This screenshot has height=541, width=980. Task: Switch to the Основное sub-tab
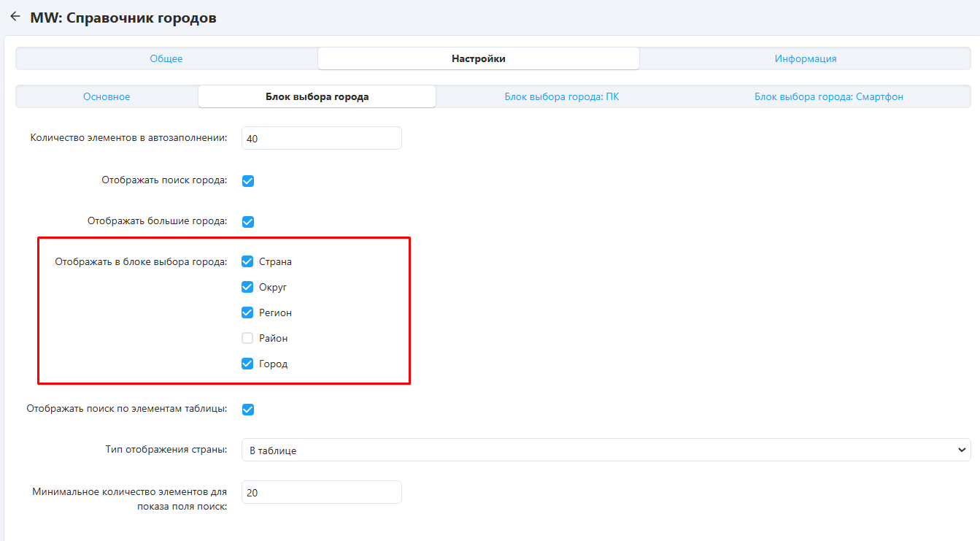(x=107, y=96)
